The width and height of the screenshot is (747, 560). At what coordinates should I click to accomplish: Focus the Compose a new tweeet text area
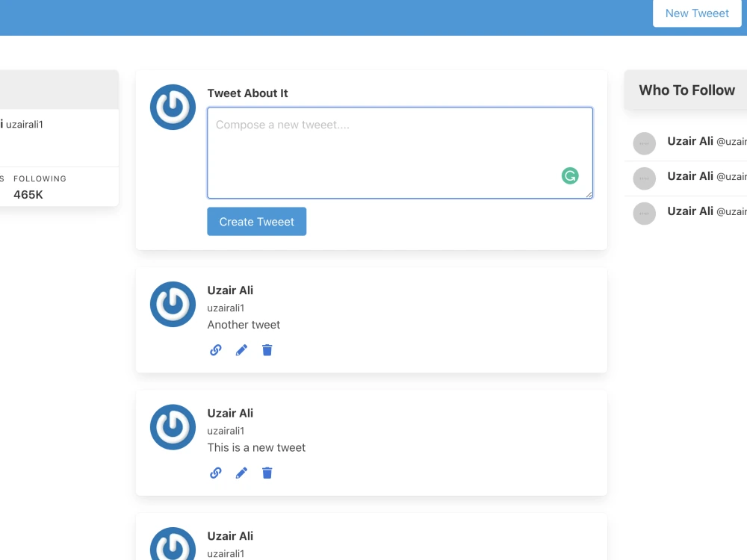pos(400,153)
